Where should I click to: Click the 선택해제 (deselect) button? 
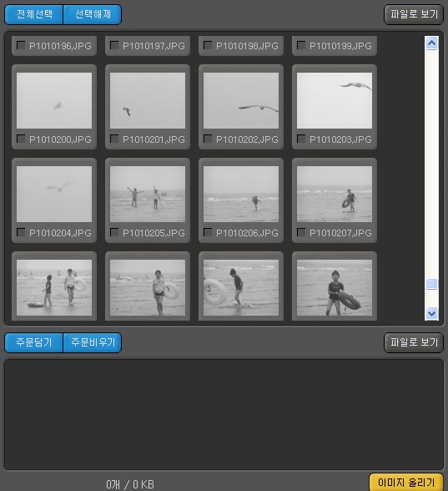click(x=93, y=14)
